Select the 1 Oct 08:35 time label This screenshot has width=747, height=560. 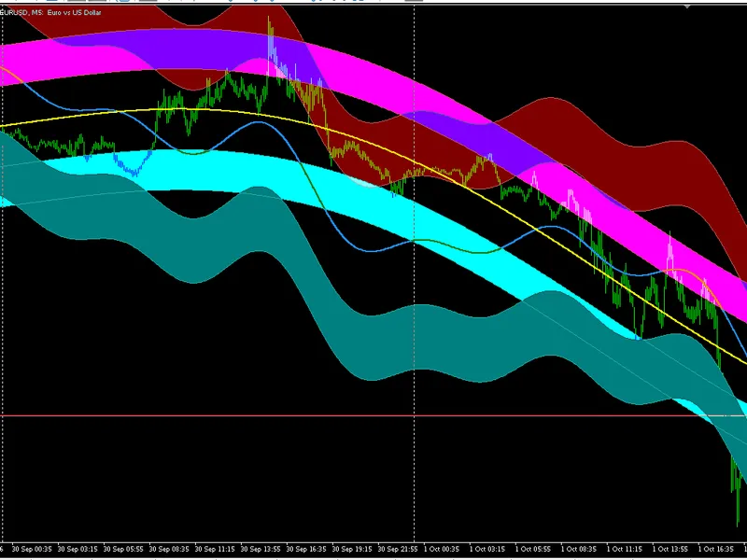[x=579, y=549]
